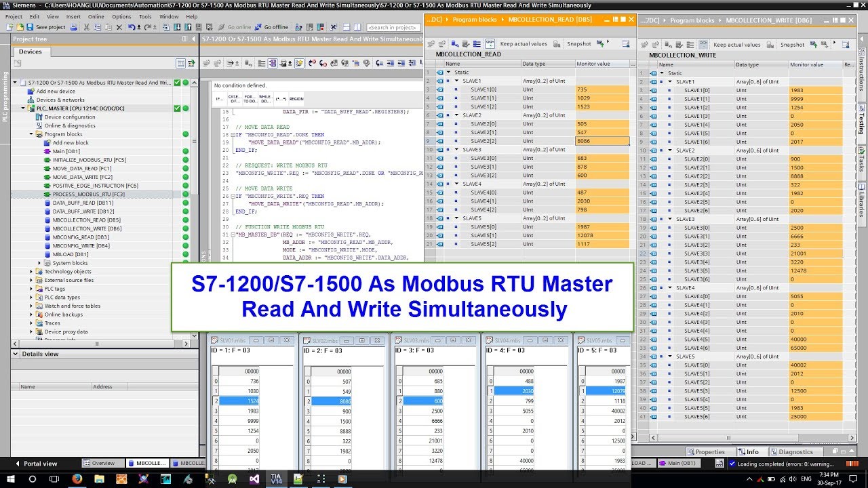The height and width of the screenshot is (488, 868).
Task: Open Visual Studio taskbar icon
Action: 254,479
